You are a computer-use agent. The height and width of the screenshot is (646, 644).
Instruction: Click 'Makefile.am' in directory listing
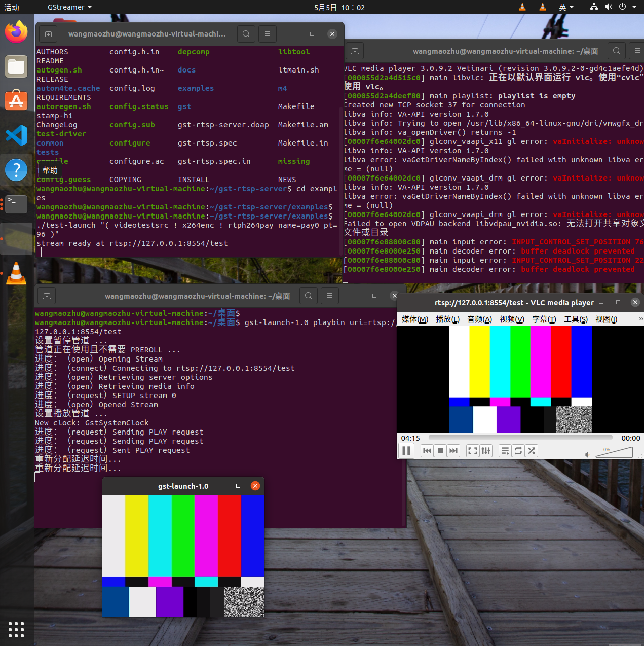tap(303, 125)
